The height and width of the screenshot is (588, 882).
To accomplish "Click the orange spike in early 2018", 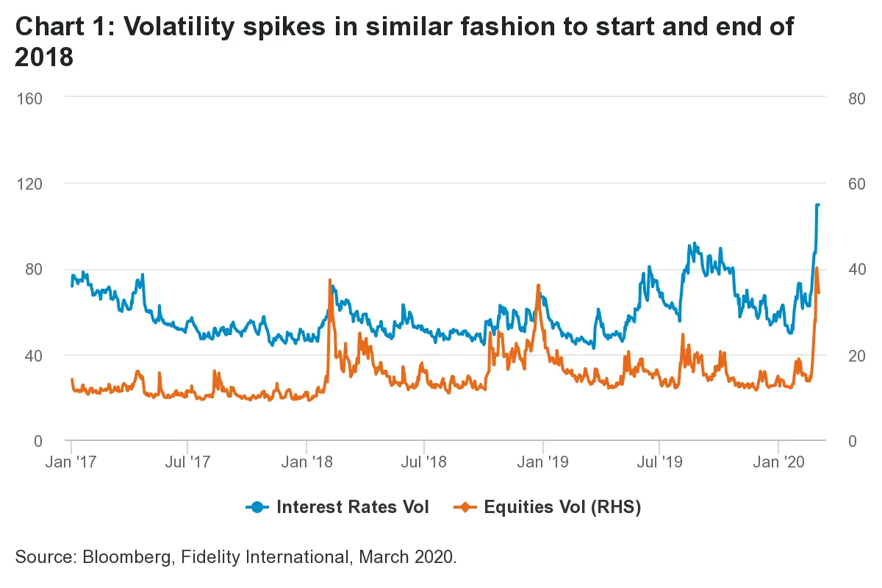I will point(329,280).
